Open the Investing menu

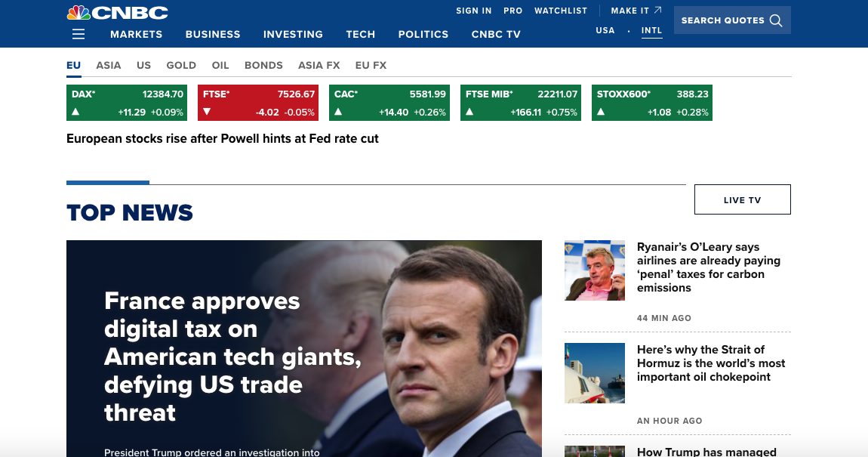coord(293,34)
